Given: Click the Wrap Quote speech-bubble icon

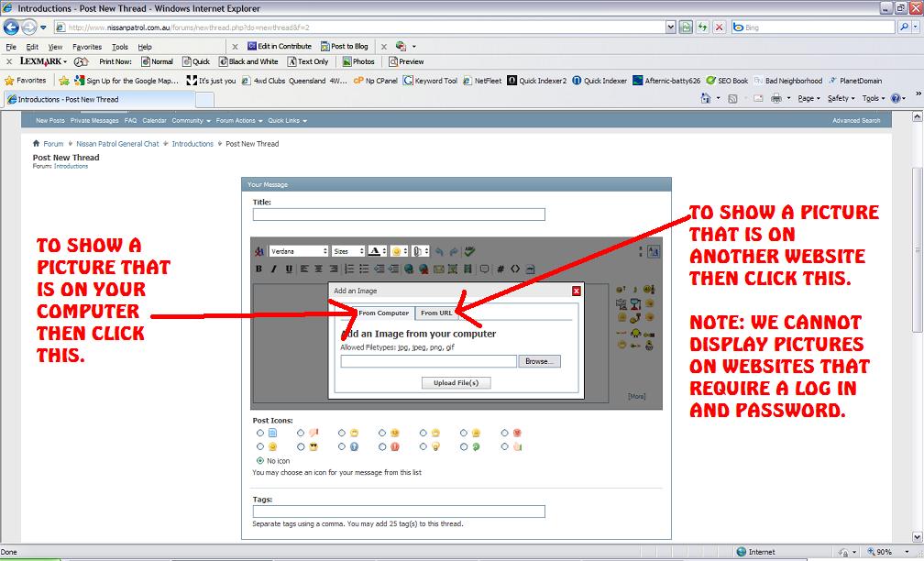Looking at the screenshot, I should click(x=484, y=269).
